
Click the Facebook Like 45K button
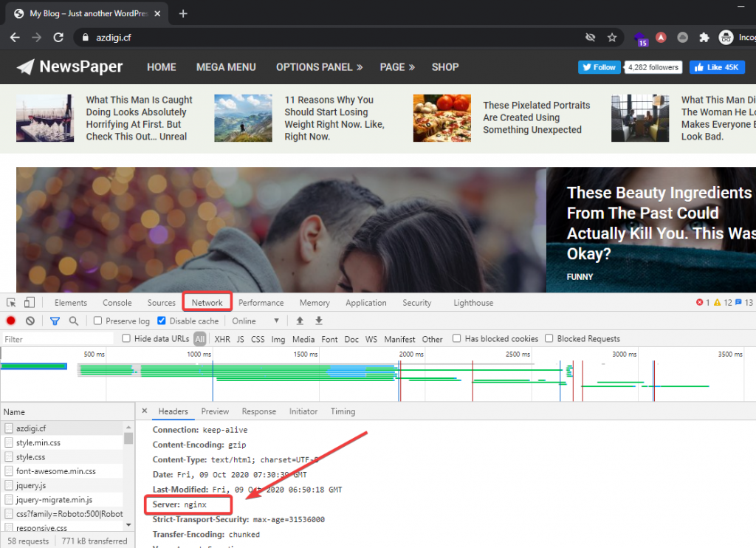[x=717, y=67]
